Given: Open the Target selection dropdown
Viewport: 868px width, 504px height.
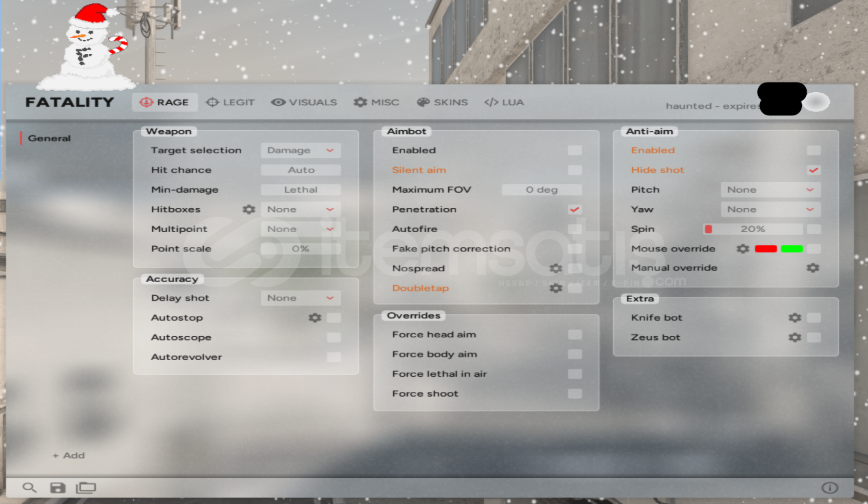Looking at the screenshot, I should point(301,151).
